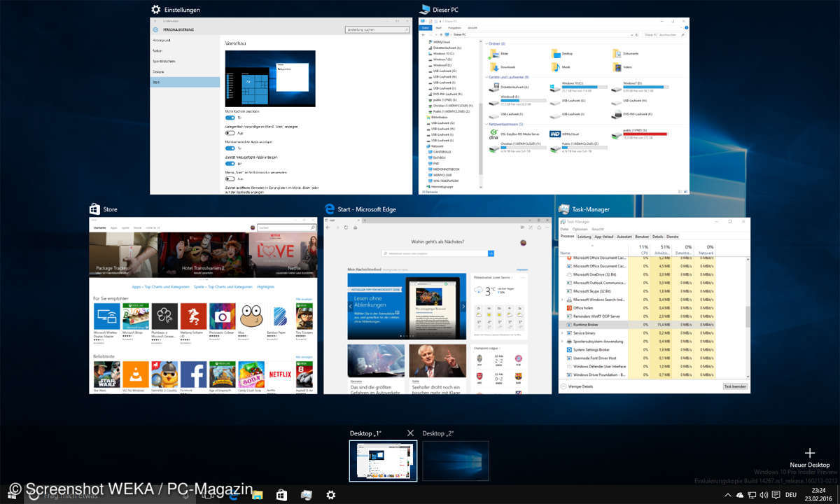Toggle 'Meistverwendete Apps anzeigen' switch
This screenshot has height=504, width=840.
click(230, 148)
